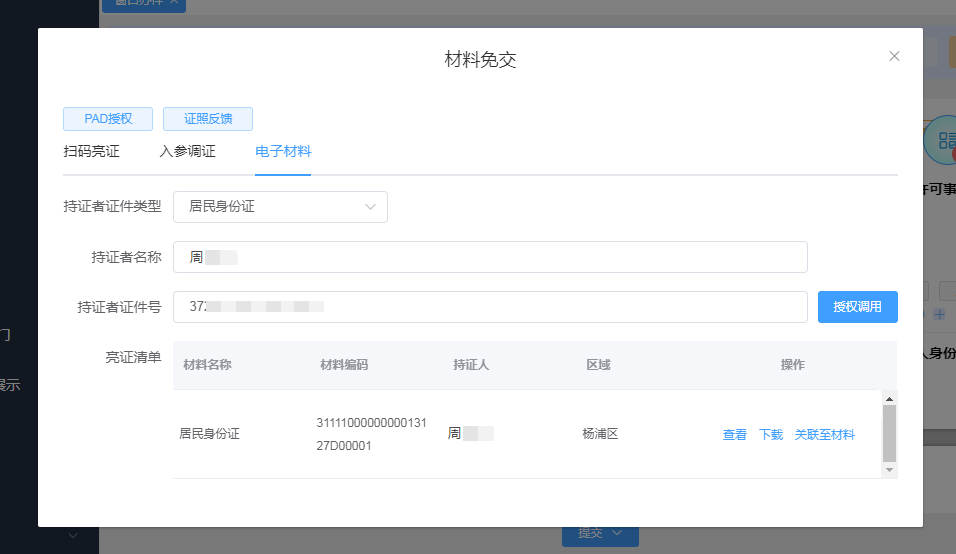This screenshot has height=554, width=956.
Task: Click the 杨浦区 cell
Action: (x=600, y=434)
